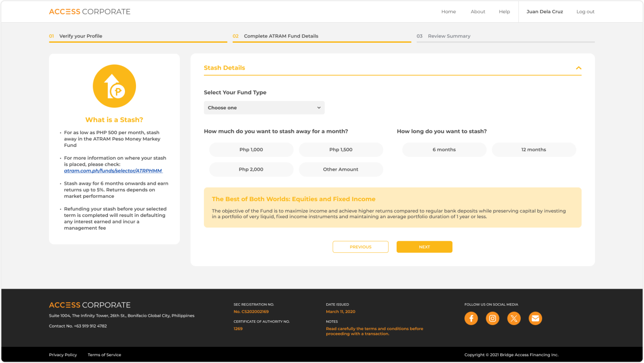This screenshot has height=363, width=644.
Task: Select the 6 months duration option
Action: coord(444,149)
